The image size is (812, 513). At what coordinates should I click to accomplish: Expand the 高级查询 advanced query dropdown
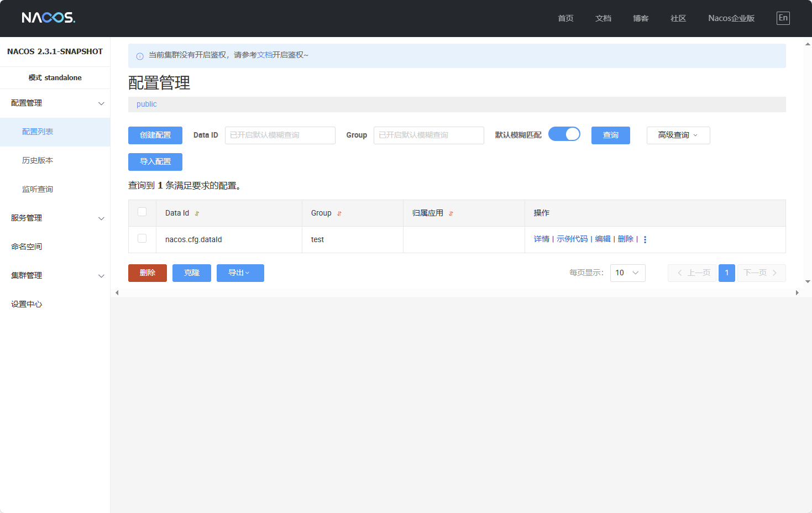pyautogui.click(x=678, y=135)
